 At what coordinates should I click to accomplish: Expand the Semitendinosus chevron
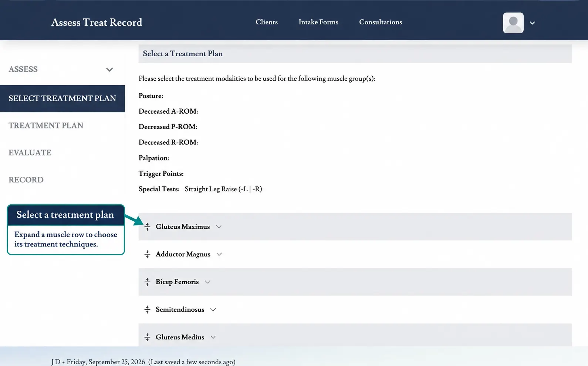[213, 310]
